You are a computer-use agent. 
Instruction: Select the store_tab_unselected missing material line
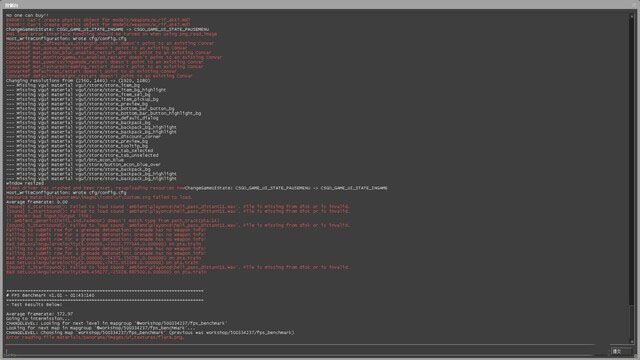82,155
